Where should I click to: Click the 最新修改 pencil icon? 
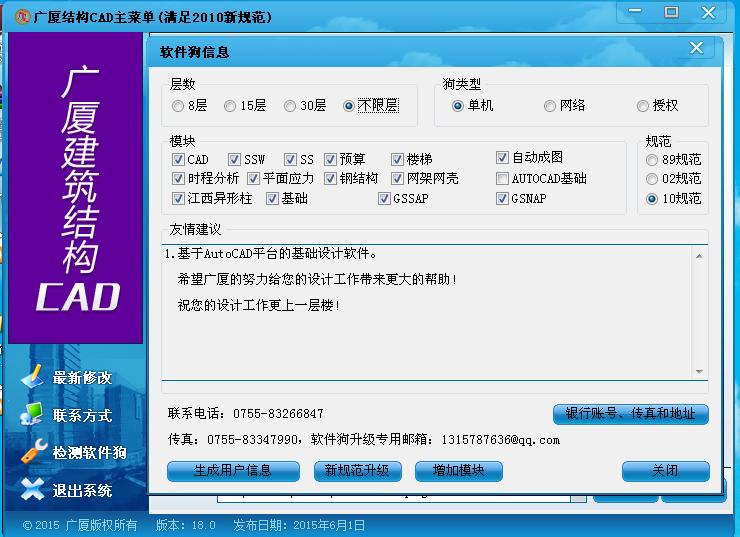click(32, 377)
